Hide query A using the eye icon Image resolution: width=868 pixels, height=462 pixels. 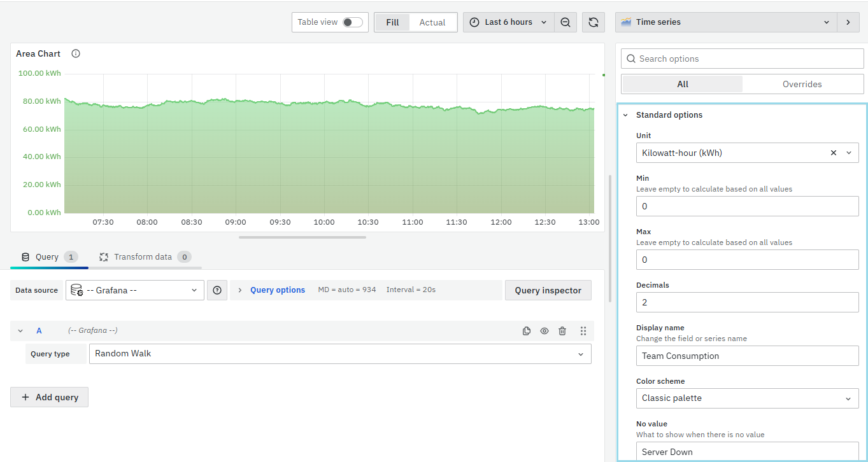(x=544, y=331)
